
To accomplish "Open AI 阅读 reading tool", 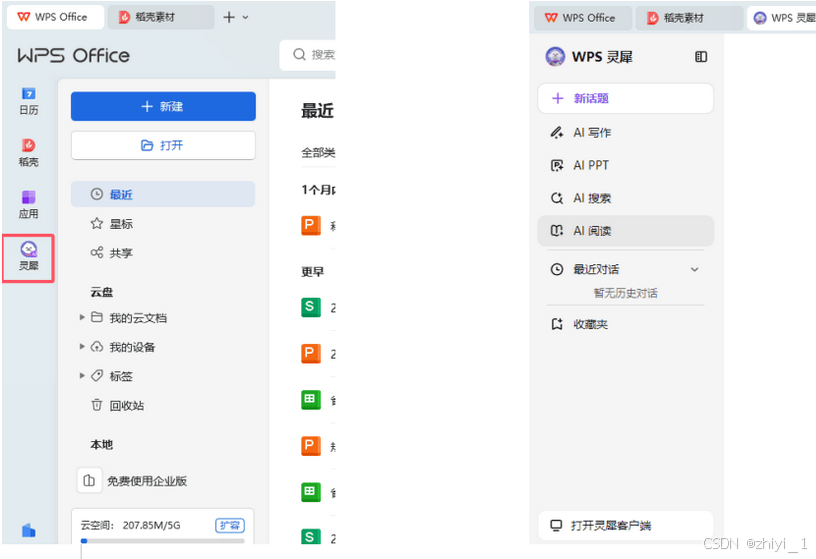I will [626, 231].
